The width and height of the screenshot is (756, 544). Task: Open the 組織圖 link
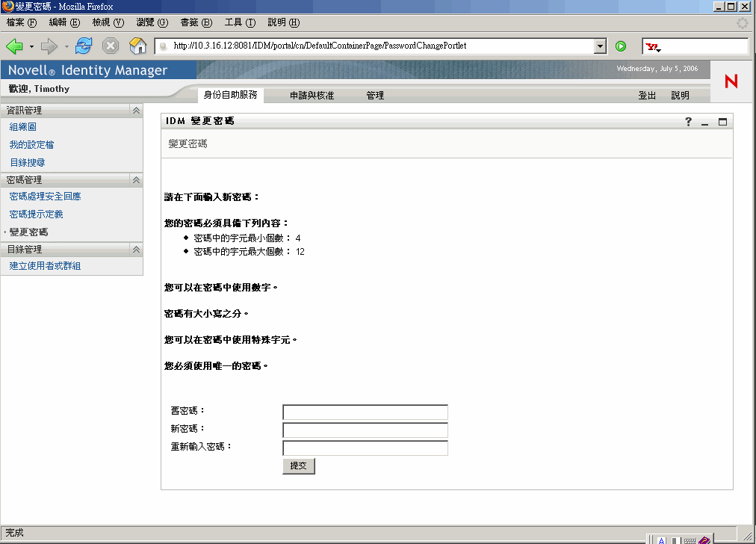tap(22, 127)
